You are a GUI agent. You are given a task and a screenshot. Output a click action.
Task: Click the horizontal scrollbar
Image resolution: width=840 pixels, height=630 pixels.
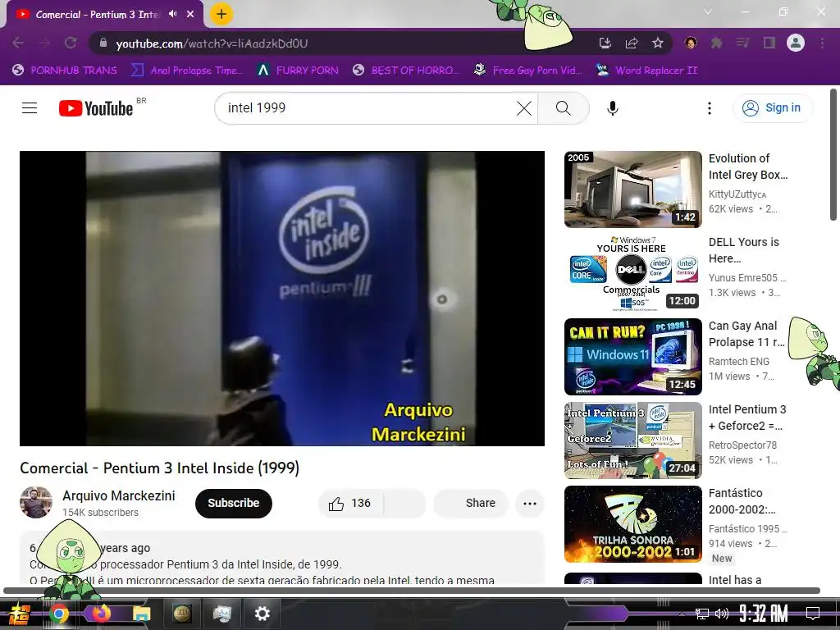coord(412,591)
